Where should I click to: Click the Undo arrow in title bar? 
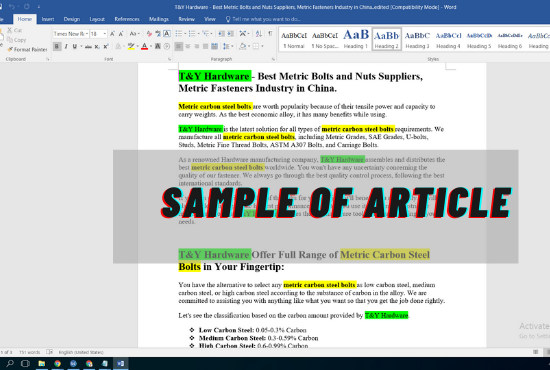pyautogui.click(x=12, y=7)
